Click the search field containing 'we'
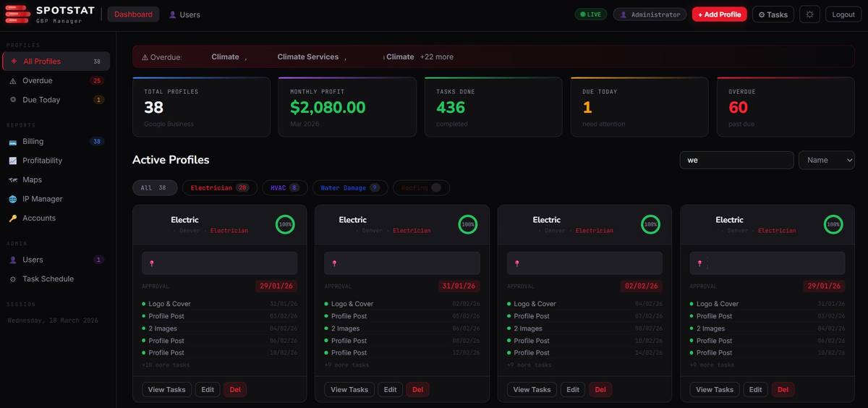Screen dimensions: 868x408 click(736, 160)
